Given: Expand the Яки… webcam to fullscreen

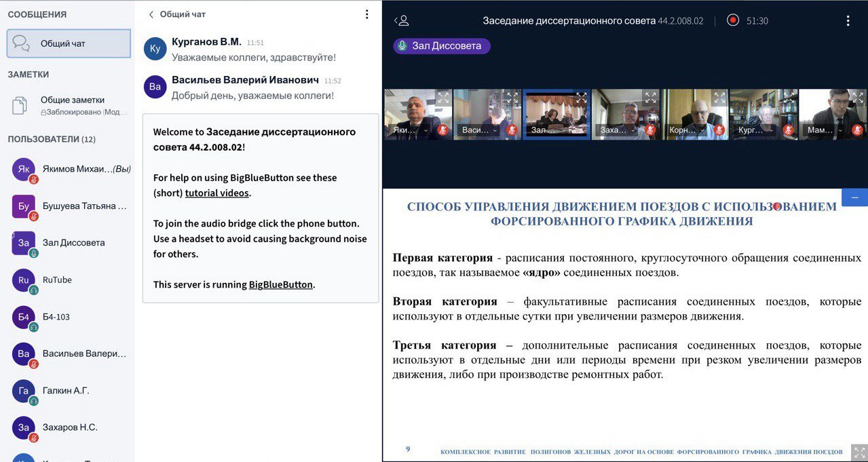Looking at the screenshot, I should tap(442, 98).
